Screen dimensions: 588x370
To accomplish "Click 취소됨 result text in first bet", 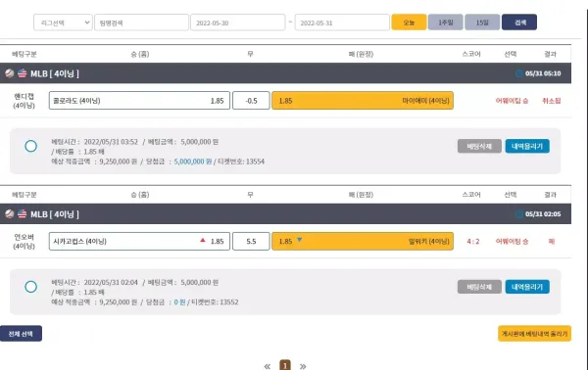I will tap(551, 101).
